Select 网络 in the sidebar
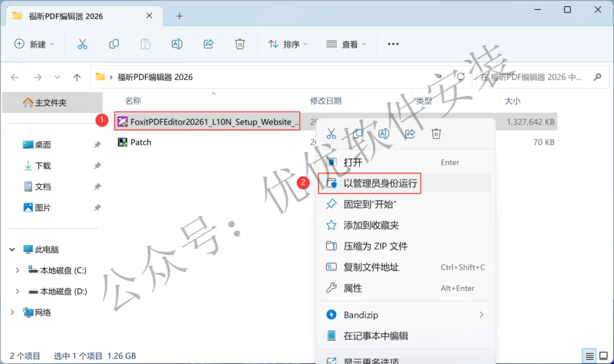This screenshot has height=364, width=614. coord(37,312)
